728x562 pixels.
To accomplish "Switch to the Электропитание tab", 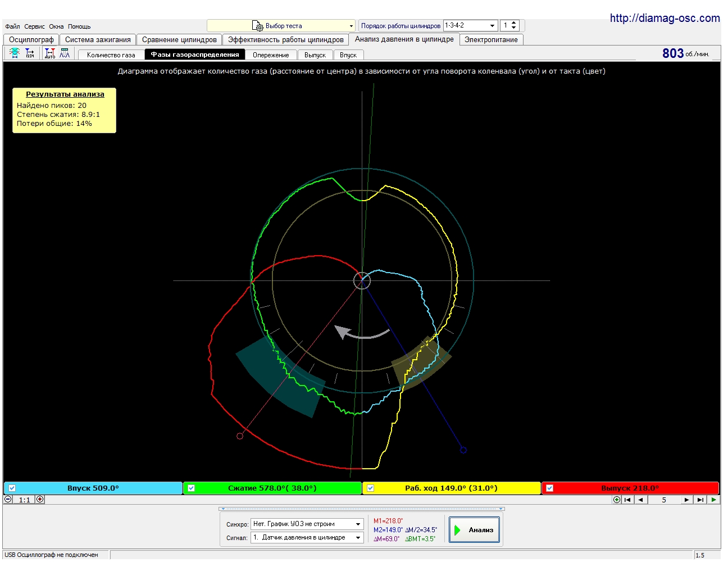I will click(x=491, y=40).
